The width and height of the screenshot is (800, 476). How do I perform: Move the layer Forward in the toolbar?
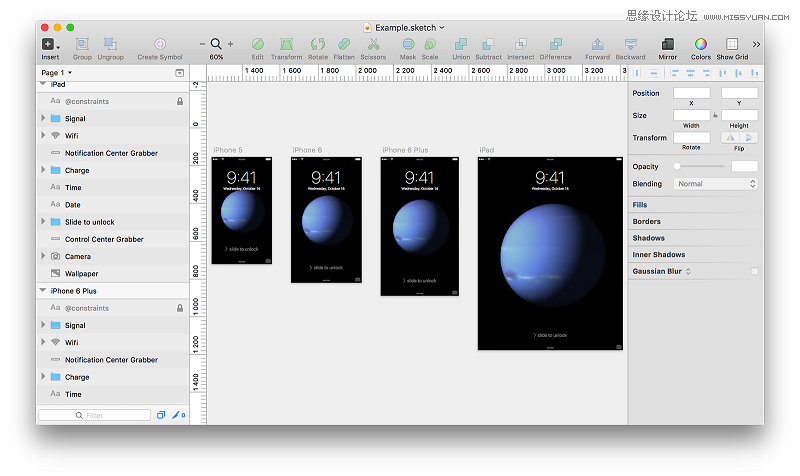pos(597,44)
